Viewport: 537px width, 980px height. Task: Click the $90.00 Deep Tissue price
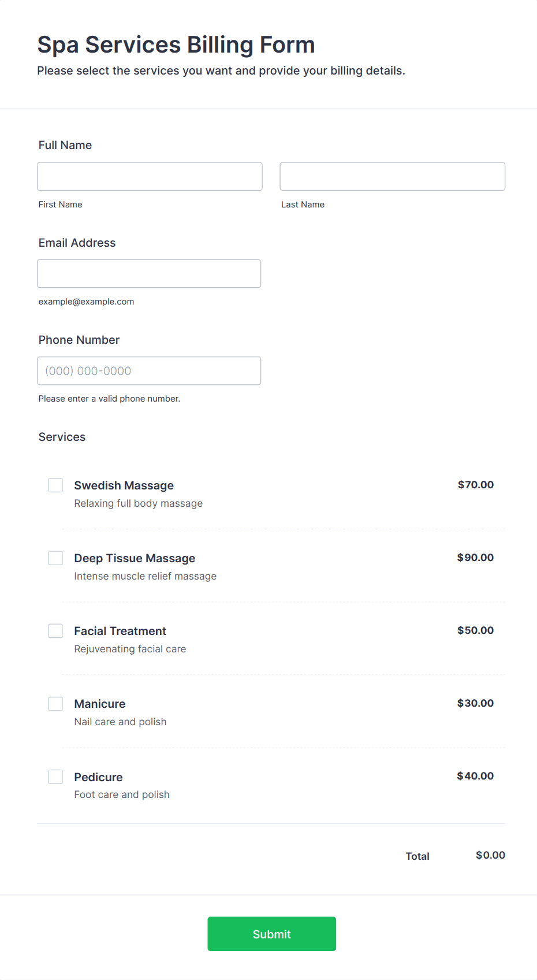[x=475, y=558]
